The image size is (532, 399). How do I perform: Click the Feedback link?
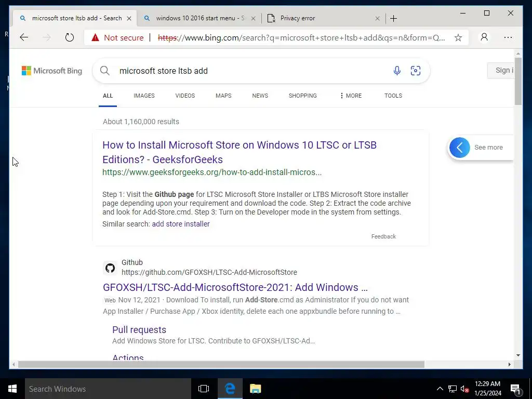[383, 236]
